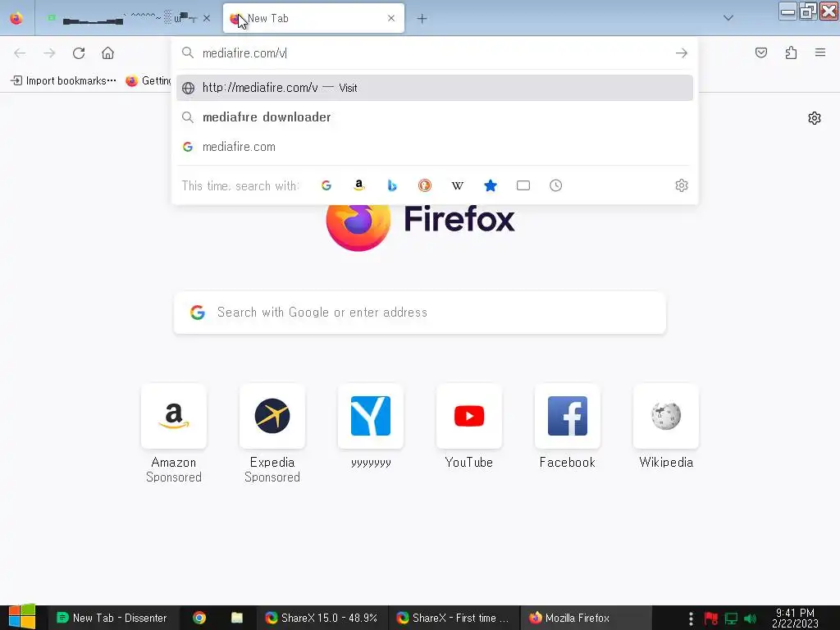This screenshot has height=630, width=840.
Task: Close the New Tab tab
Action: pos(391,18)
